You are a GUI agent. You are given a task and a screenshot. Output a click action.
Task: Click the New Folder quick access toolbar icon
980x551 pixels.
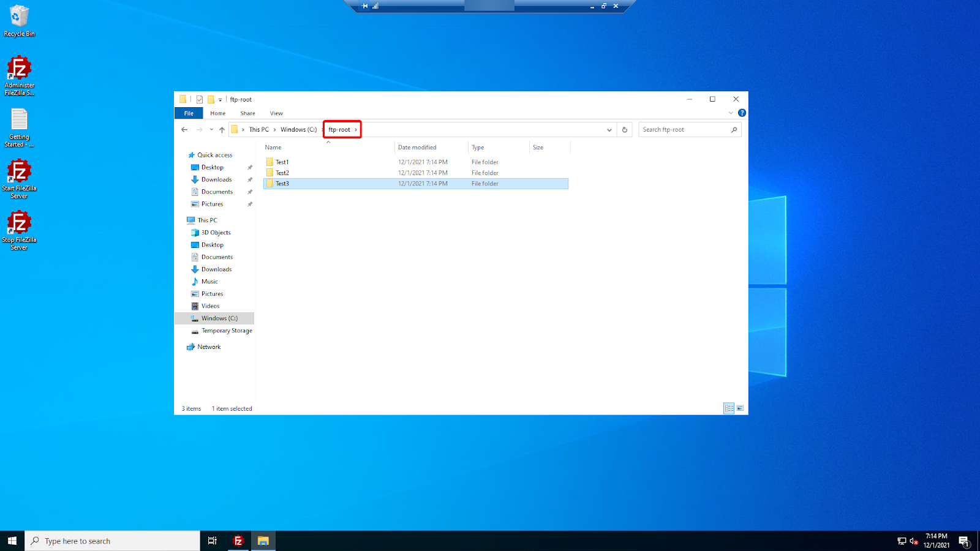point(211,99)
